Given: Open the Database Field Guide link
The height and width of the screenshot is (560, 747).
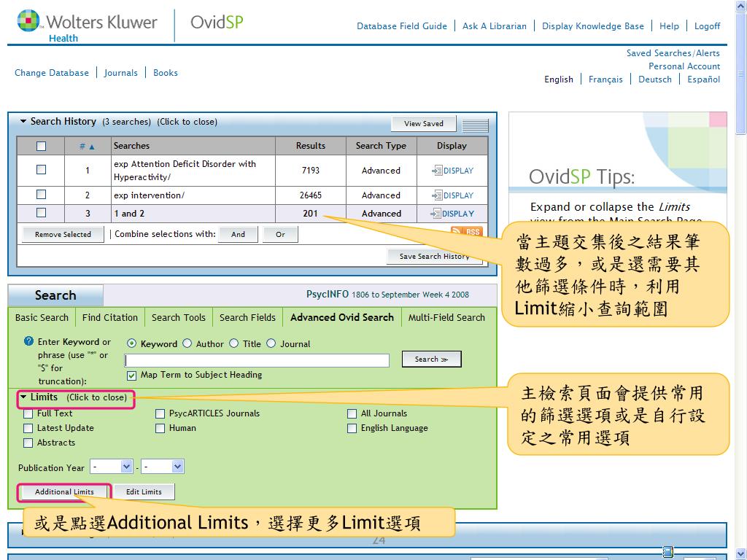Looking at the screenshot, I should [x=402, y=26].
